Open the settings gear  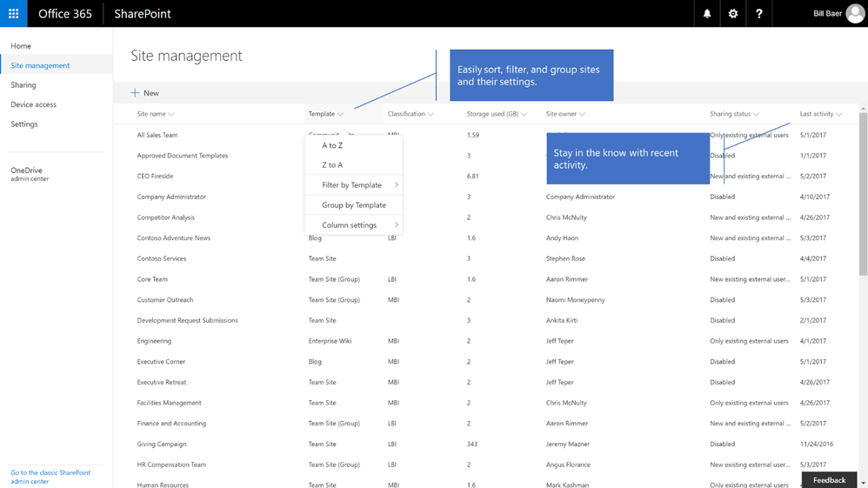pos(733,13)
